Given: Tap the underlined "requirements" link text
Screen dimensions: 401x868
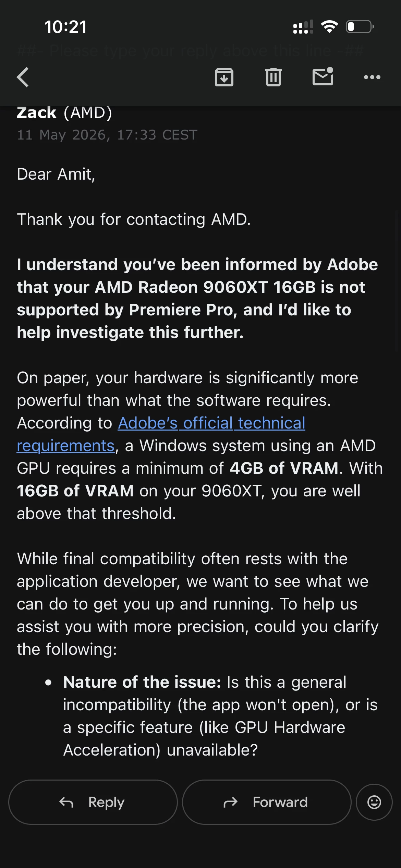Looking at the screenshot, I should point(65,446).
